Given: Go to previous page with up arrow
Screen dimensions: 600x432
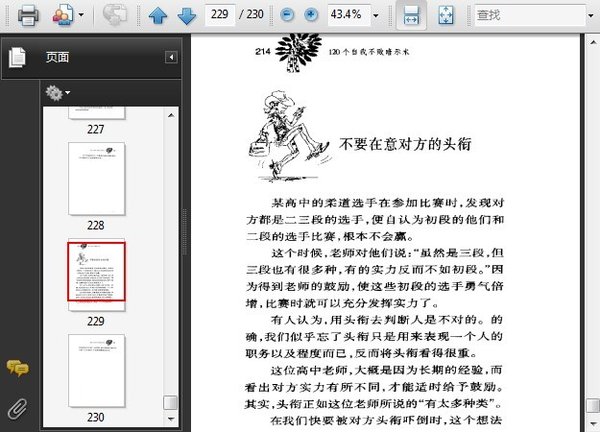Looking at the screenshot, I should 158,16.
